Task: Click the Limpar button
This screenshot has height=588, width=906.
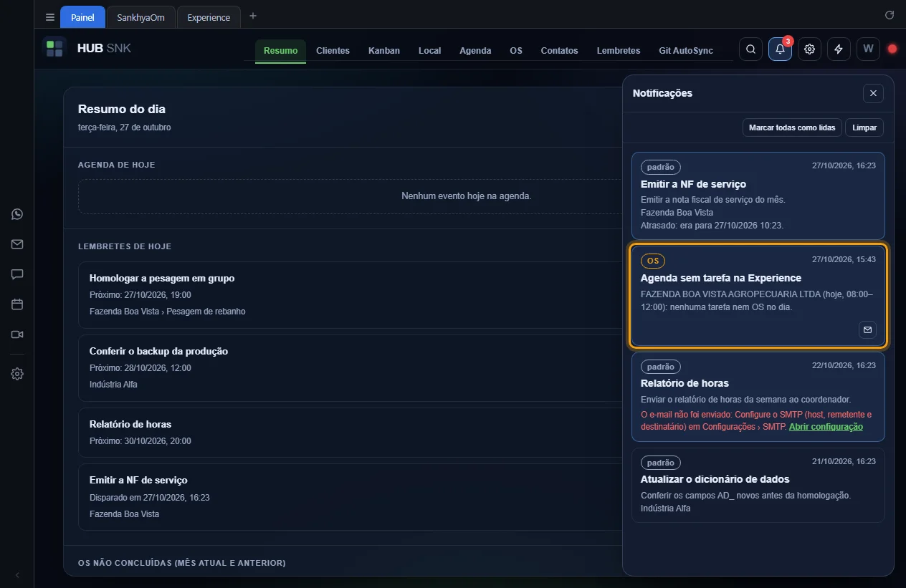Action: tap(864, 127)
